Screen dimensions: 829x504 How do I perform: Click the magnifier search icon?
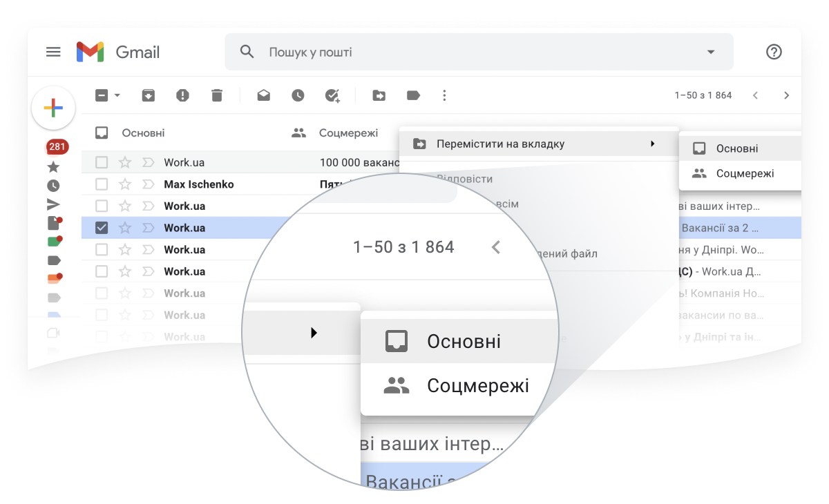tap(247, 52)
